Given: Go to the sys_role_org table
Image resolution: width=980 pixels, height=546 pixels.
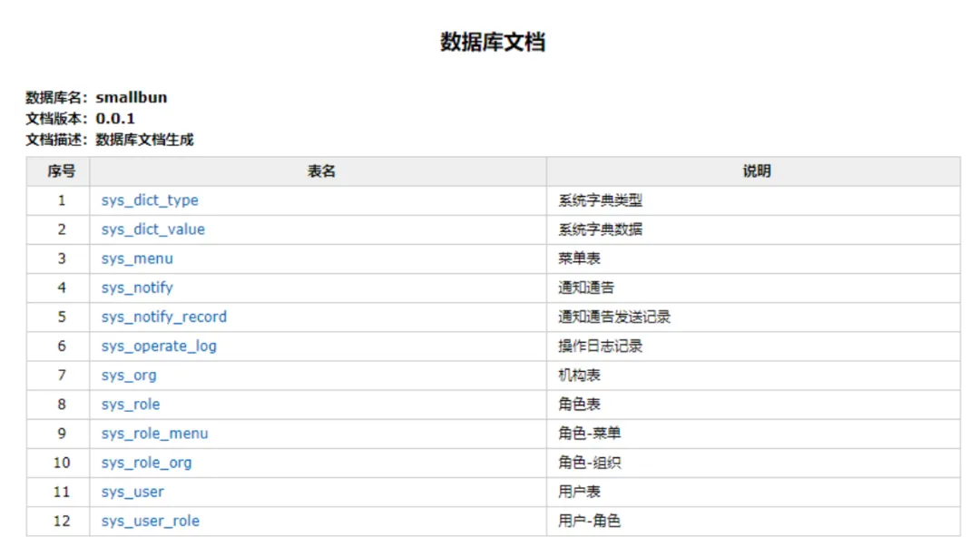Looking at the screenshot, I should (x=147, y=463).
